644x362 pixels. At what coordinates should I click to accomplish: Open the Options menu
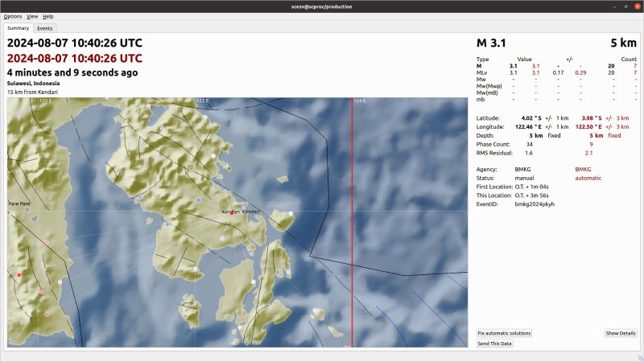(13, 16)
